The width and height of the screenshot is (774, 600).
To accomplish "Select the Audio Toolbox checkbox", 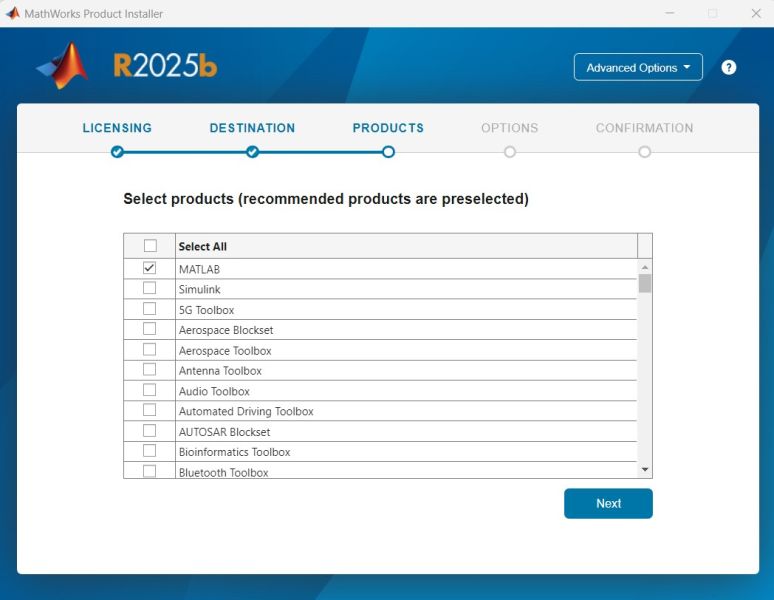I will click(x=150, y=390).
